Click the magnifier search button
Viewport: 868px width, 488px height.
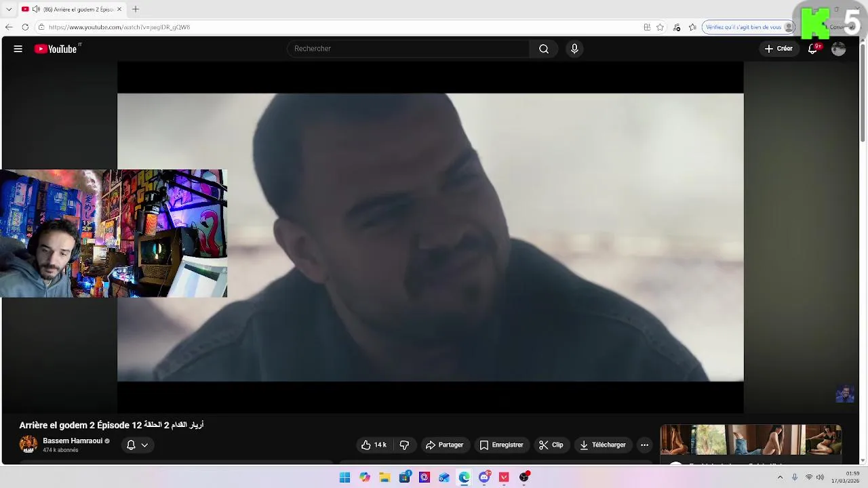coord(544,49)
